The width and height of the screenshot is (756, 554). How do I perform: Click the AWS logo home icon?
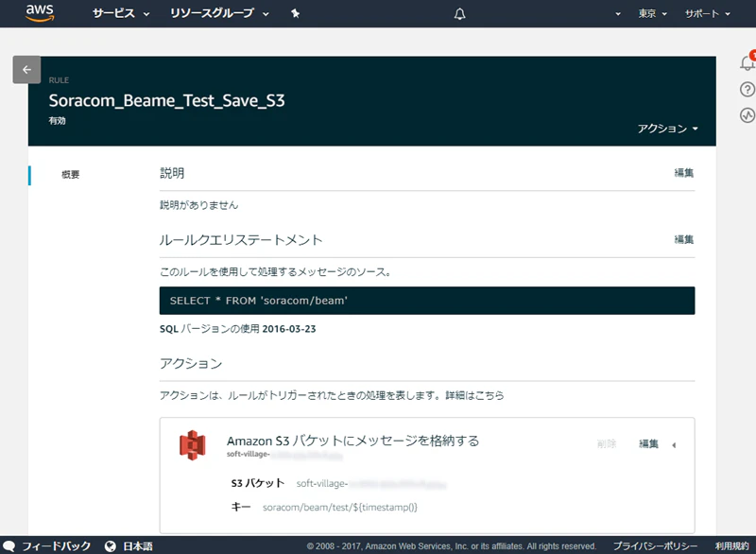click(40, 13)
